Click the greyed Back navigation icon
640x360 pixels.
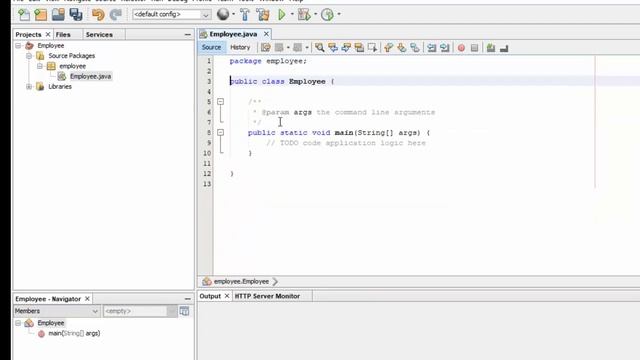click(x=279, y=48)
